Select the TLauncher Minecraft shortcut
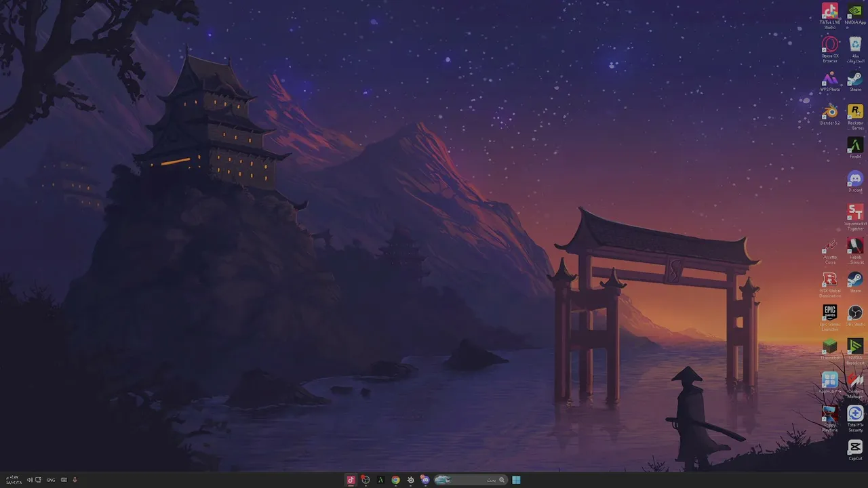 point(829,349)
